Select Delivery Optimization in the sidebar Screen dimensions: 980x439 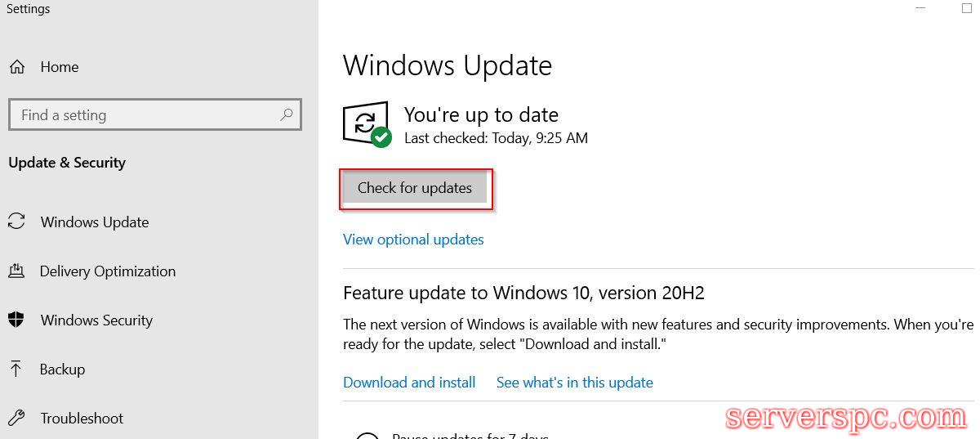pyautogui.click(x=108, y=271)
